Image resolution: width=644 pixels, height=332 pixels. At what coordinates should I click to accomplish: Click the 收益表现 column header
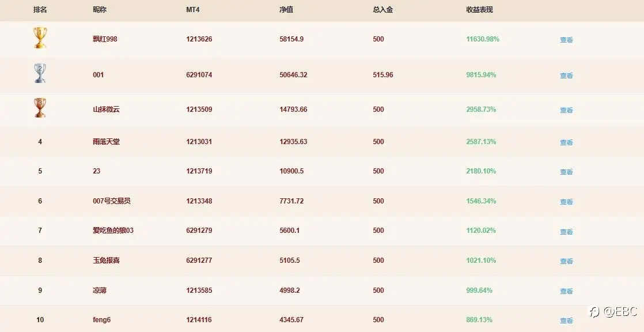click(x=479, y=9)
